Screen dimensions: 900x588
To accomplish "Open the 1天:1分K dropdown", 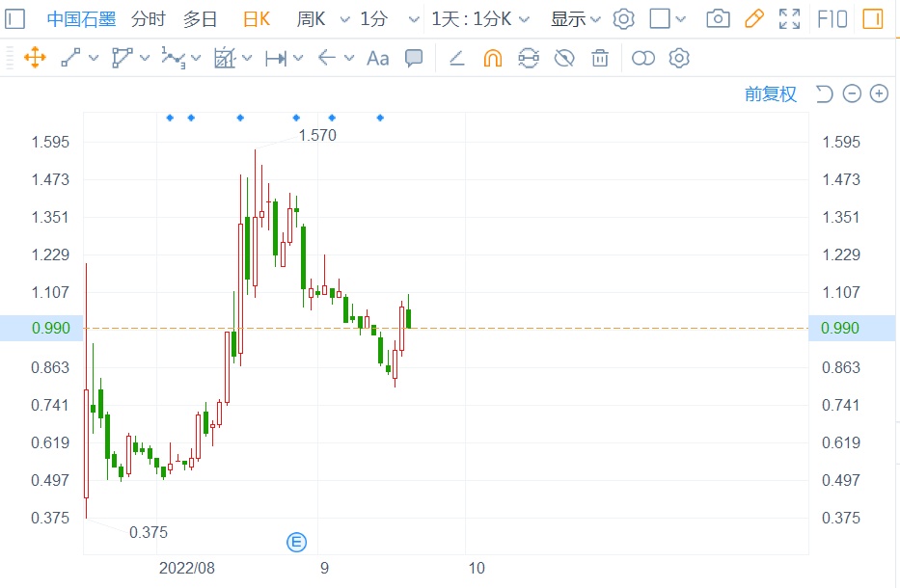I will pyautogui.click(x=479, y=19).
